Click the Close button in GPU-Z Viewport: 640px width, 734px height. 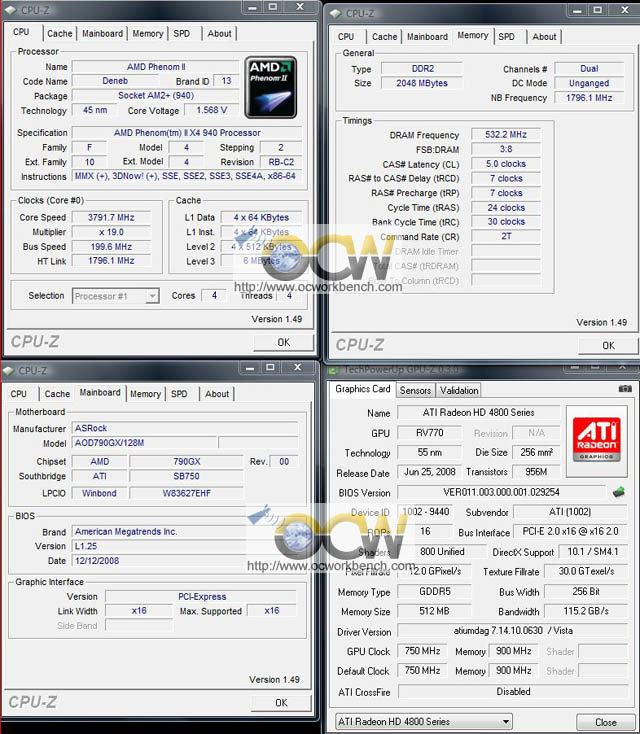606,722
